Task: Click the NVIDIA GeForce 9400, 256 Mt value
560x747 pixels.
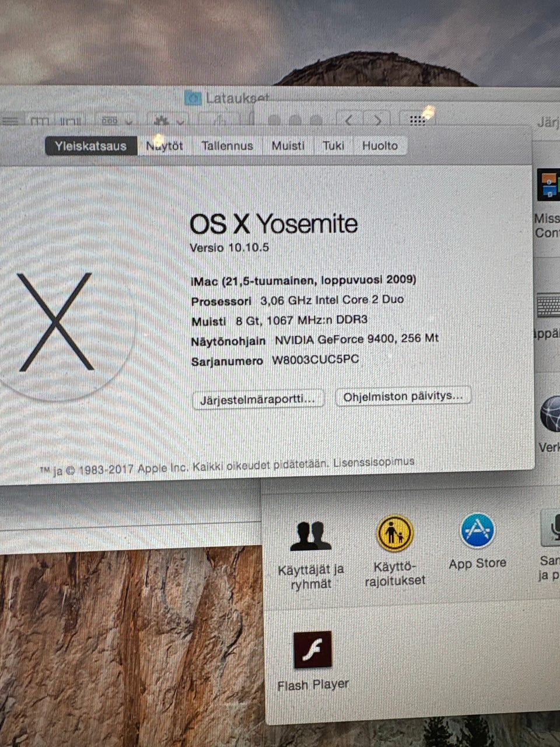Action: [x=356, y=339]
